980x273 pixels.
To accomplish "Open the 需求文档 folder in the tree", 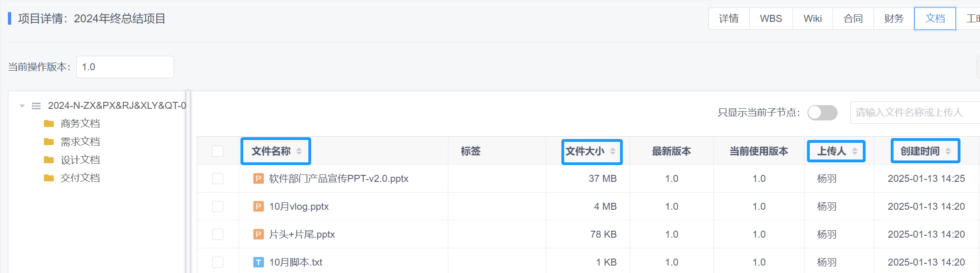I will [80, 142].
